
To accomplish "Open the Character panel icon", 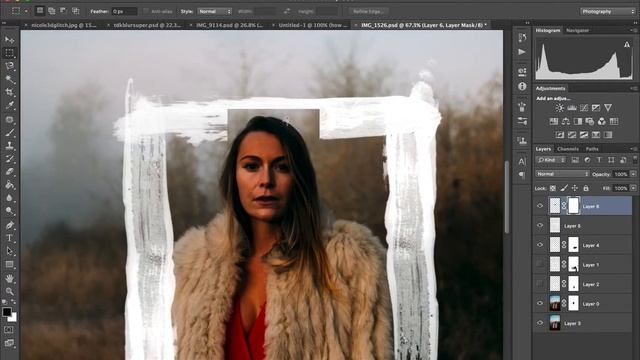I will [522, 161].
